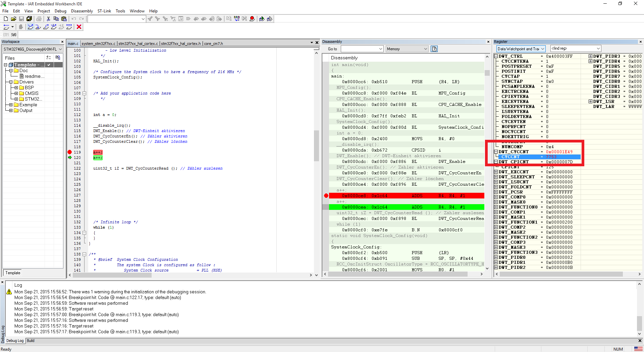Click the Save All toolbar icon
Screen dimensions: 644x352
[29, 19]
